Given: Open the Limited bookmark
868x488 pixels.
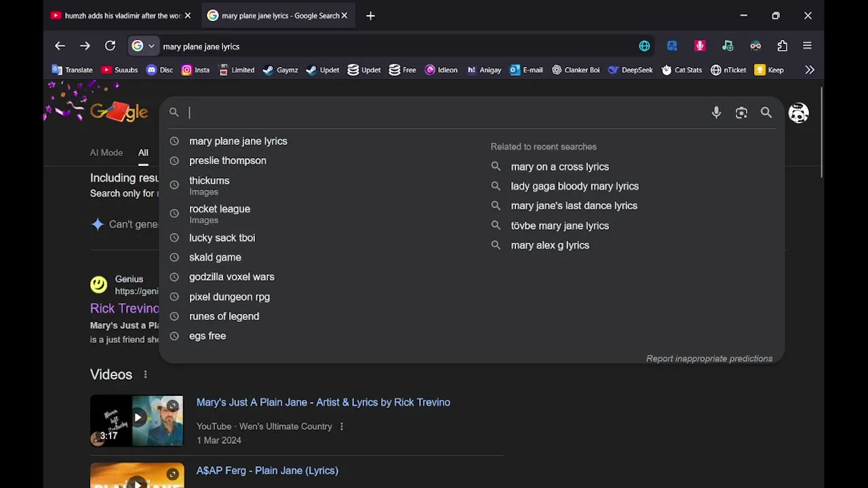Looking at the screenshot, I should pos(237,70).
